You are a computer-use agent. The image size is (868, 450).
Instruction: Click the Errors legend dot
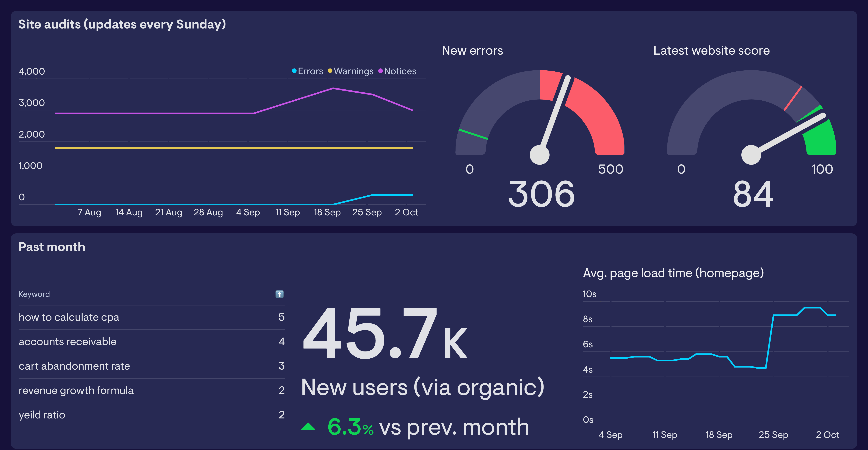[x=294, y=71]
